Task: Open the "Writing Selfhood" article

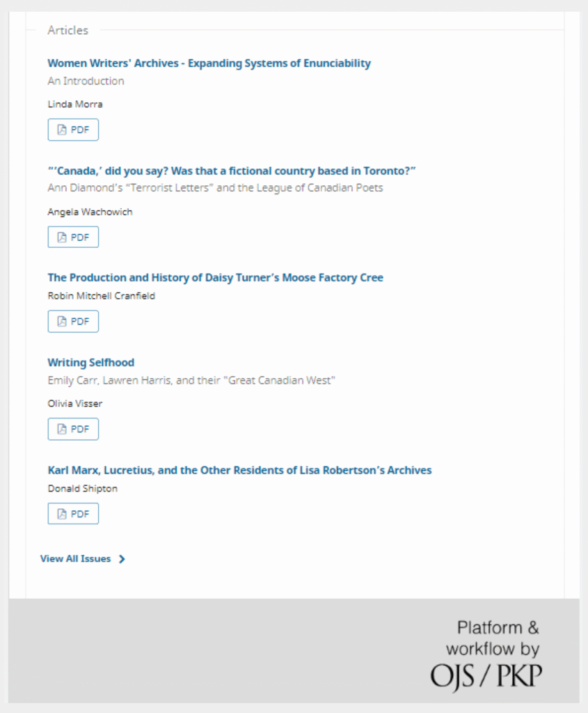Action: (x=90, y=363)
